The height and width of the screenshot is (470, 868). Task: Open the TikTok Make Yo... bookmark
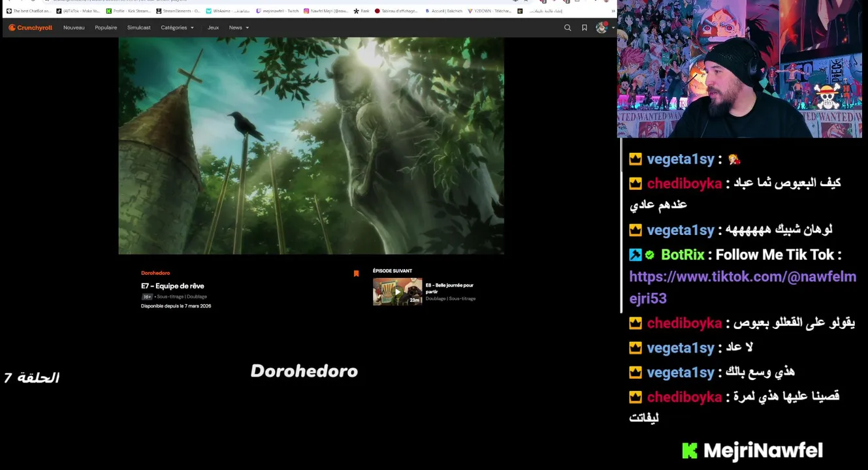point(78,11)
